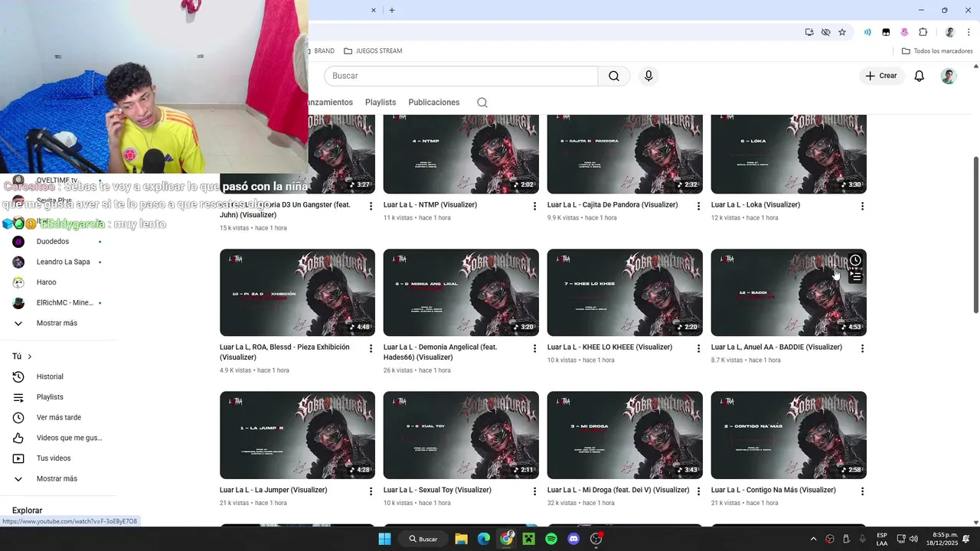Screen dimensions: 980x551
Task: Add BADDIE video to watch later clock icon
Action: (855, 260)
